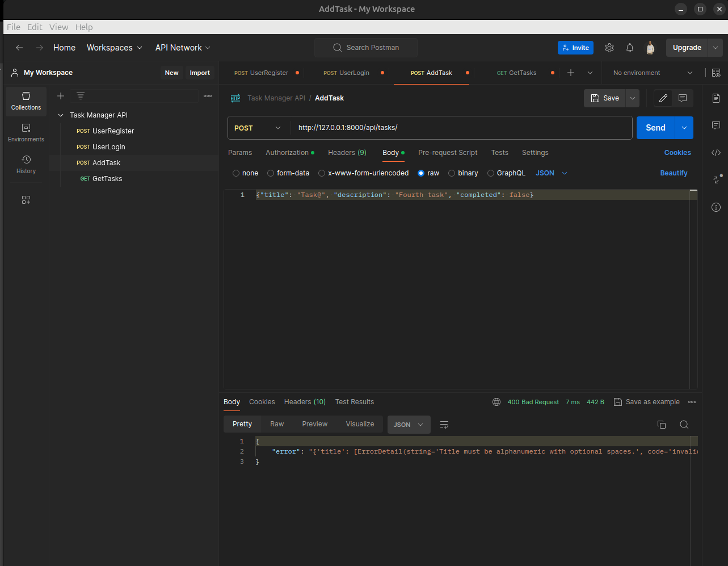Open the user avatar menu

tap(650, 48)
